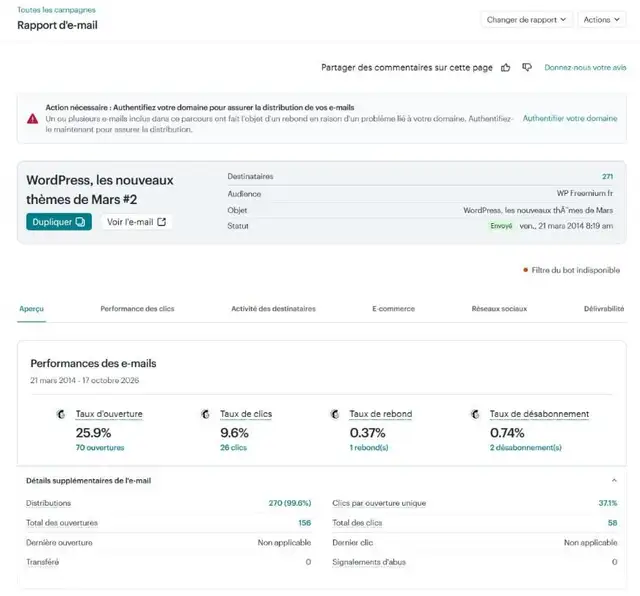Click the Donnez-nous votre avis link
This screenshot has width=640, height=596.
[585, 68]
